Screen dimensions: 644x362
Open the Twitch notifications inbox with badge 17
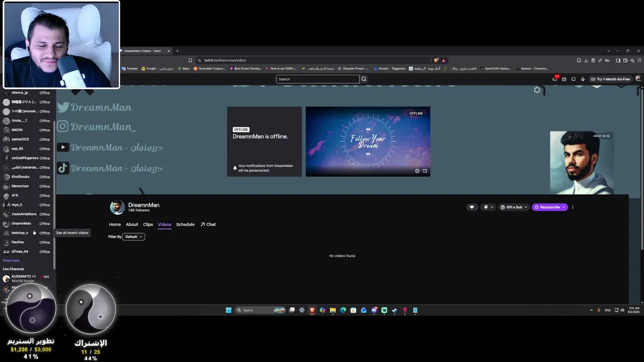click(x=555, y=79)
